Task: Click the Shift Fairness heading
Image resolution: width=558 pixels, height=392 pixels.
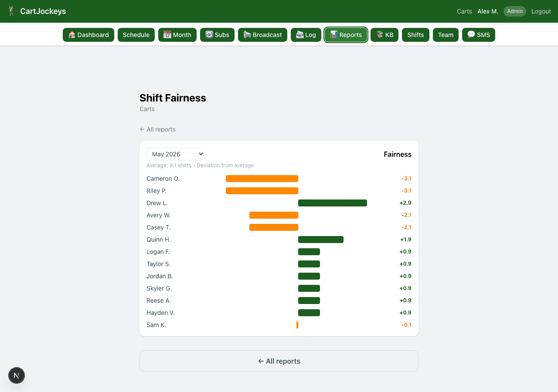Action: 173,98
